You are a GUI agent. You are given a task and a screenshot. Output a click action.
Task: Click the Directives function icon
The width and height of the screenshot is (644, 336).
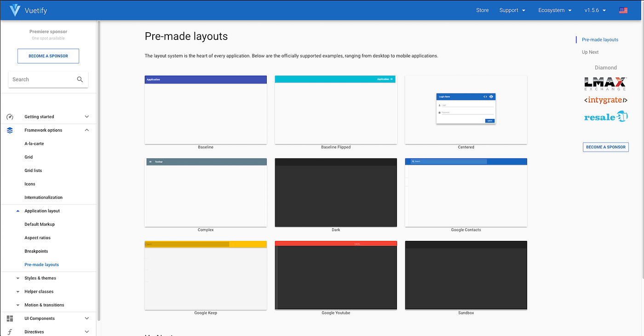tap(10, 331)
